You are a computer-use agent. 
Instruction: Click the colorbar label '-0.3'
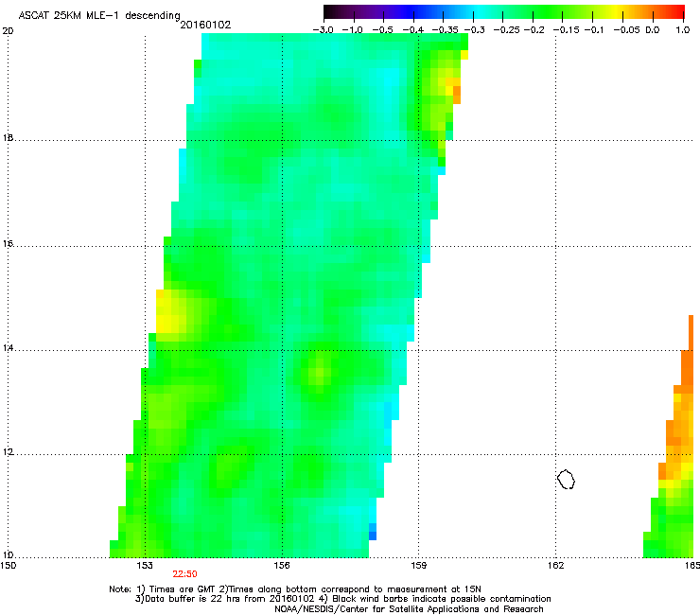(475, 30)
